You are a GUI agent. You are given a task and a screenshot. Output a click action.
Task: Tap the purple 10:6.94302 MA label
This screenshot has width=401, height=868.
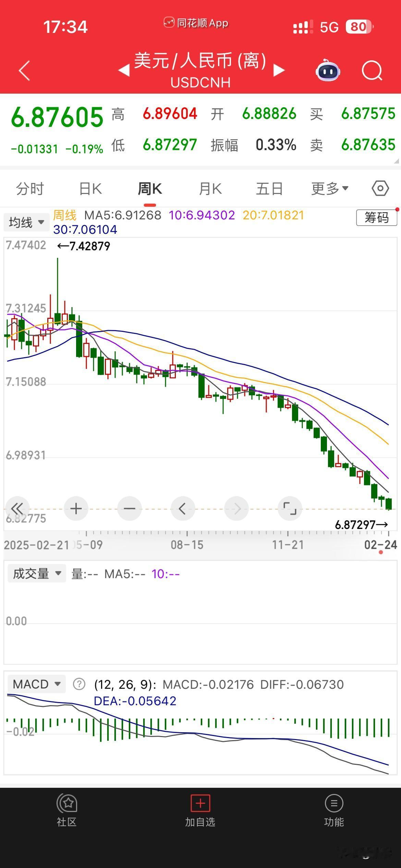202,215
